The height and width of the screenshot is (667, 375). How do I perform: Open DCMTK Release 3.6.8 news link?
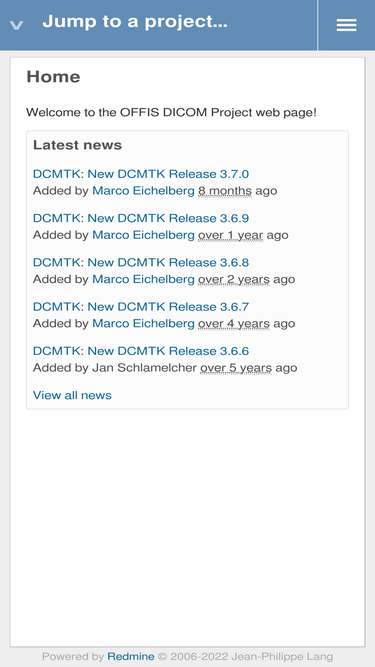pos(141,262)
